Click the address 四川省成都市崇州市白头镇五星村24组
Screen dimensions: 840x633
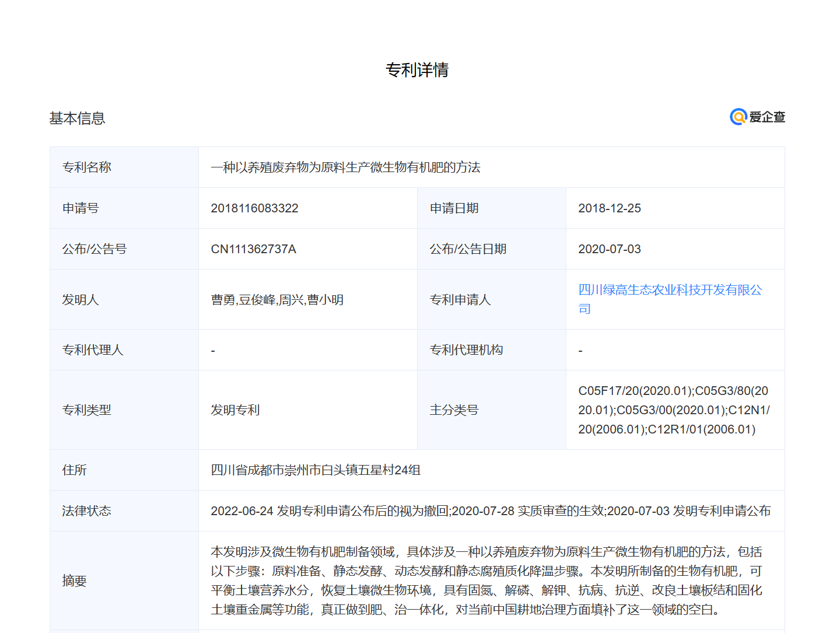[x=316, y=470]
